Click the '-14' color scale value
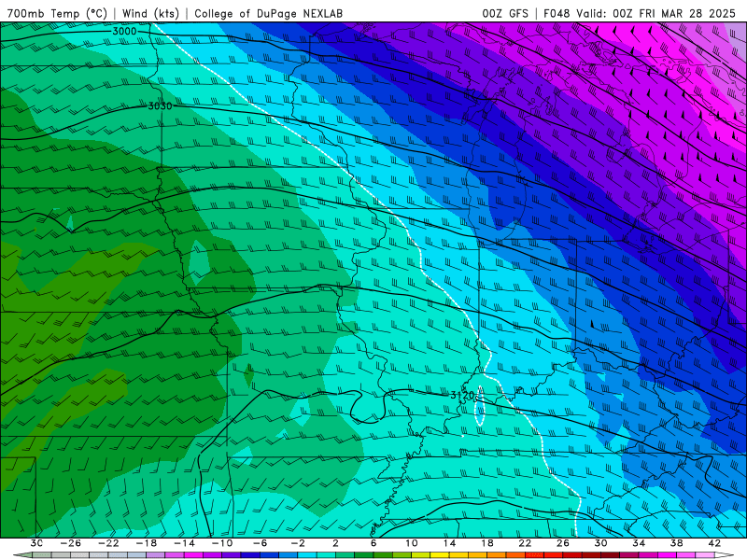 pyautogui.click(x=184, y=543)
